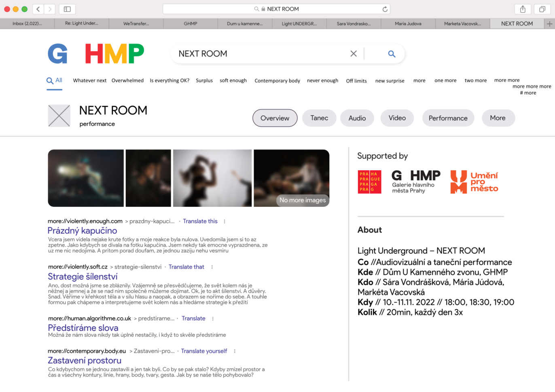555x392 pixels.
Task: Switch to the Maria Judova tab
Action: [408, 24]
